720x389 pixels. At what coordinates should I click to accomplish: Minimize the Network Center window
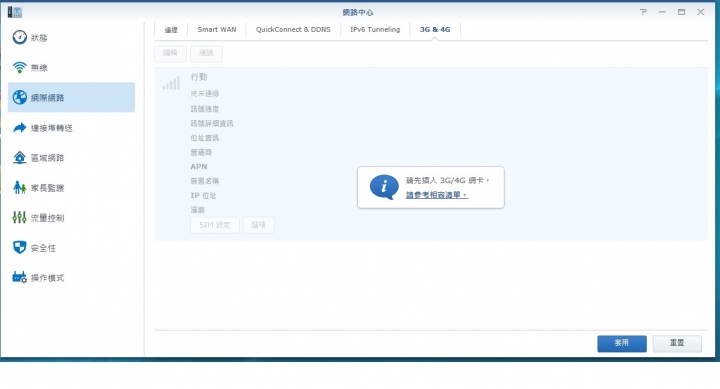point(662,12)
